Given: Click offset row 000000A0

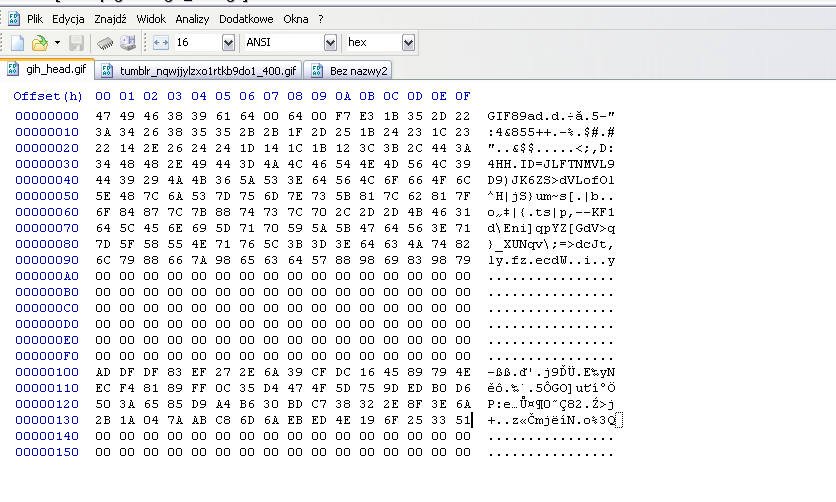Looking at the screenshot, I should [47, 276].
